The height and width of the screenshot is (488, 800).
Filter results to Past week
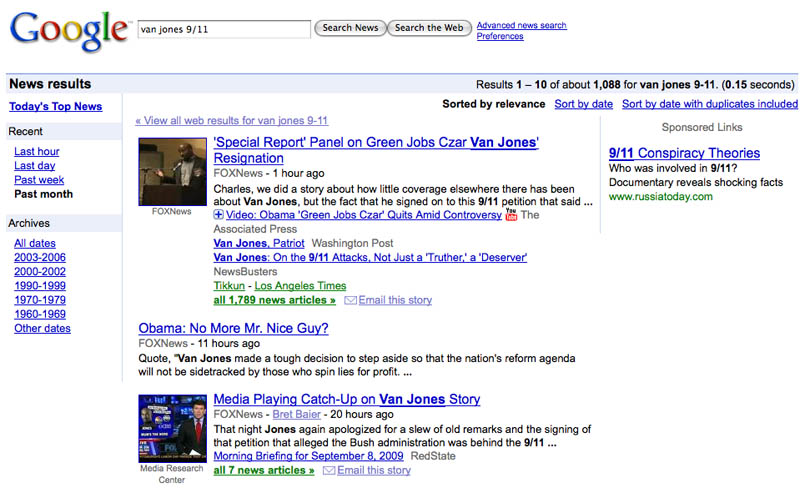pyautogui.click(x=39, y=180)
